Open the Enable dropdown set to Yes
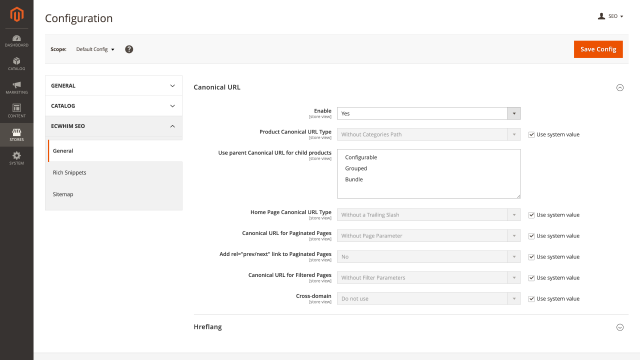 (429, 113)
